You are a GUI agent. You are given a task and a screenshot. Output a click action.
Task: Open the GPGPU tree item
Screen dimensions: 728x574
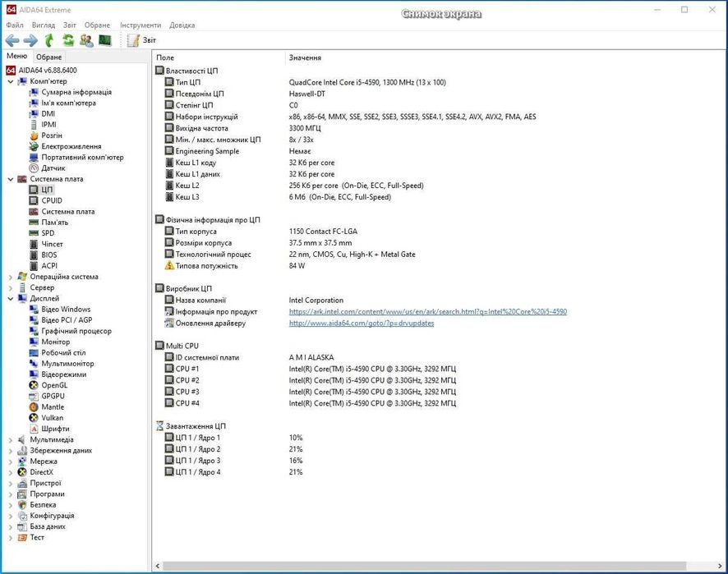(53, 396)
